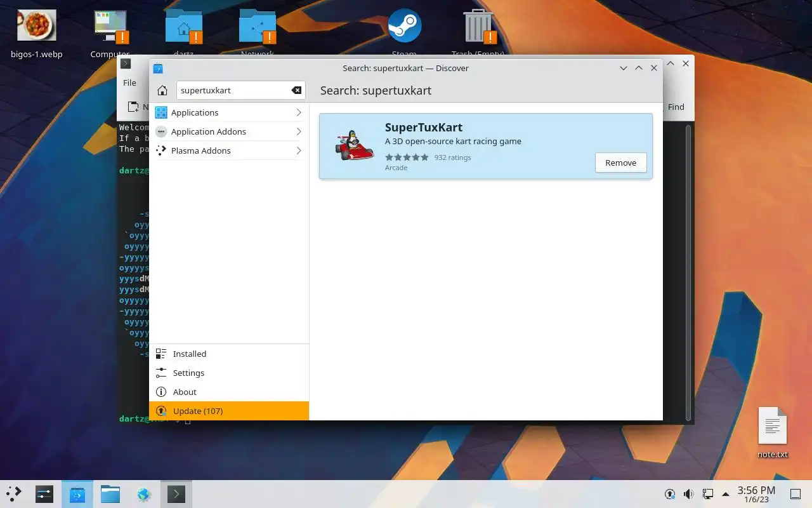Open the SuperTuxKart title
The image size is (812, 508).
pos(424,127)
